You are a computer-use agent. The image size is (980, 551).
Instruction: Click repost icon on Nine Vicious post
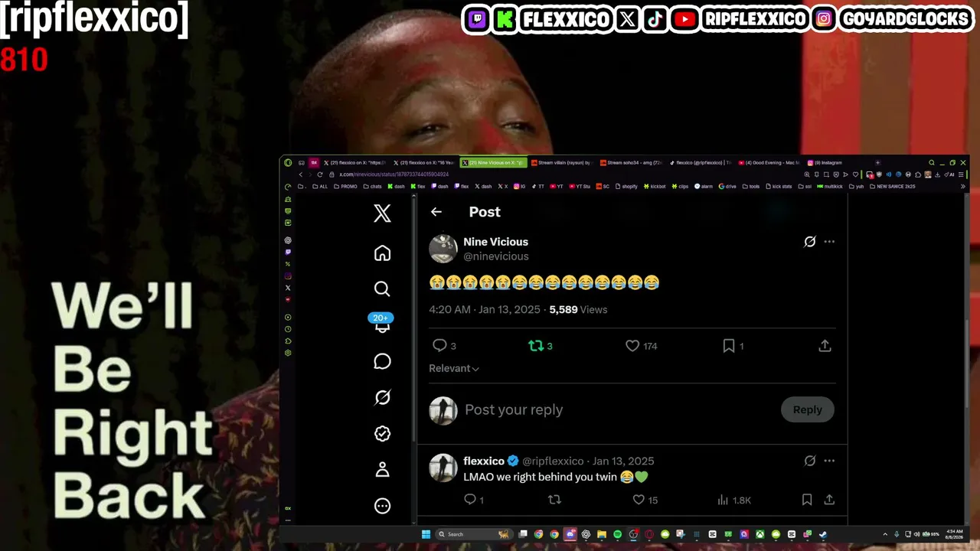pos(536,346)
